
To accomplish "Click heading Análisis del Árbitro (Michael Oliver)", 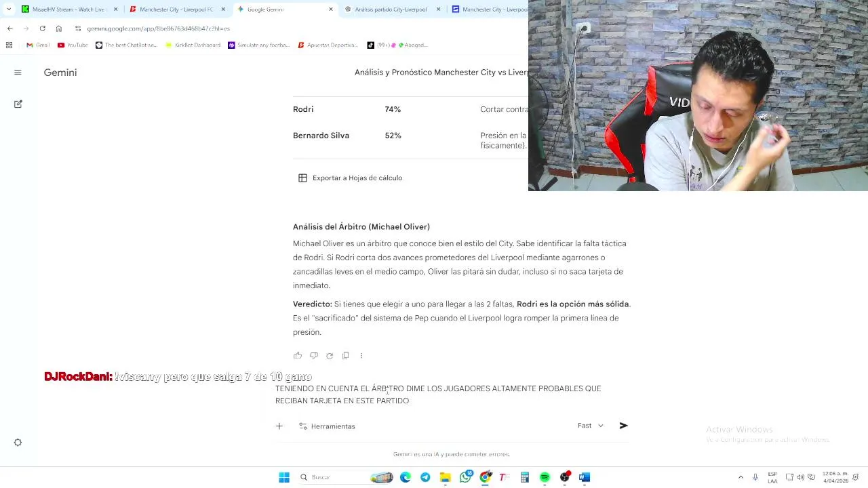I will [x=361, y=227].
